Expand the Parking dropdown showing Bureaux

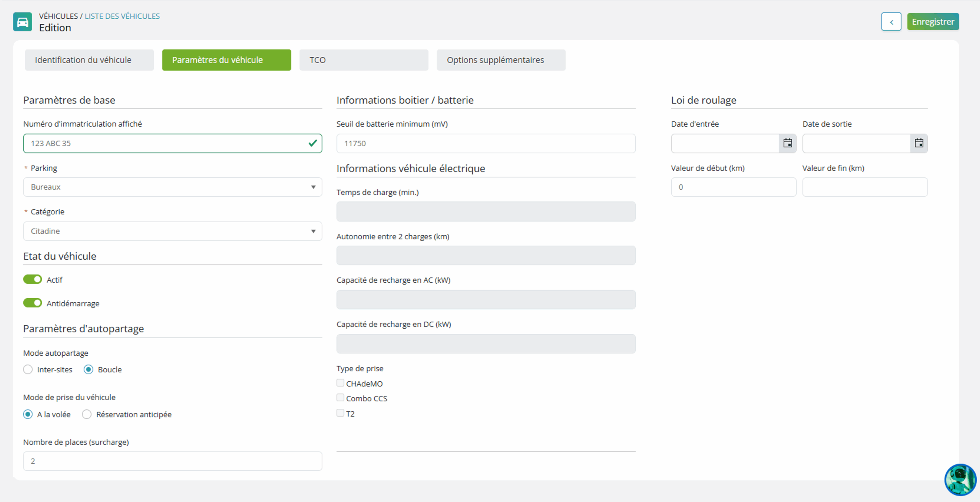(x=173, y=187)
